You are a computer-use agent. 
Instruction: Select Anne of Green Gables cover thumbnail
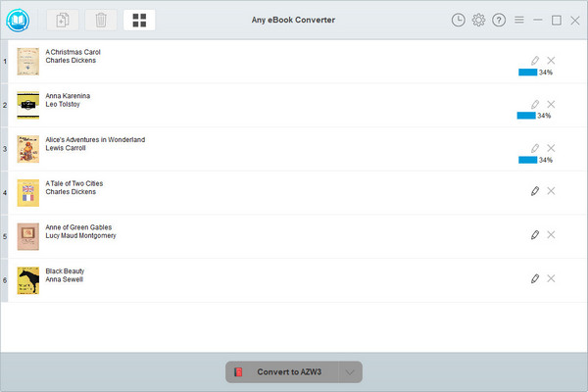tap(28, 237)
